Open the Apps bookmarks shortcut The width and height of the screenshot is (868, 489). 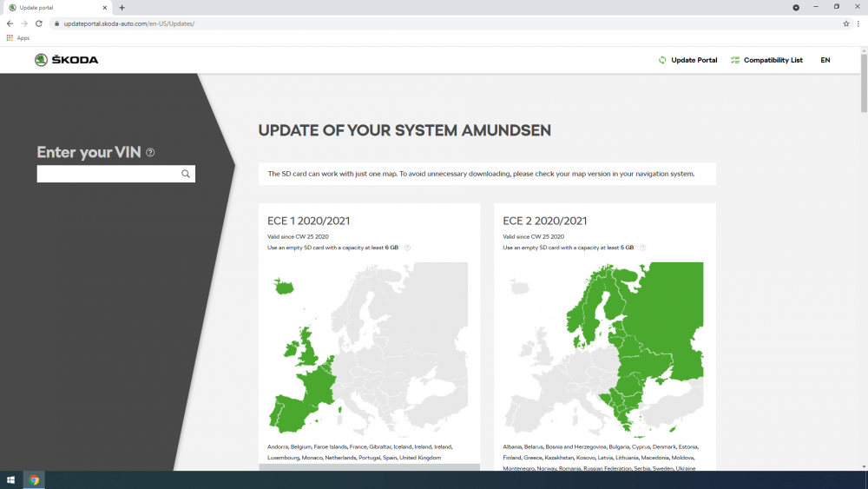(x=17, y=37)
